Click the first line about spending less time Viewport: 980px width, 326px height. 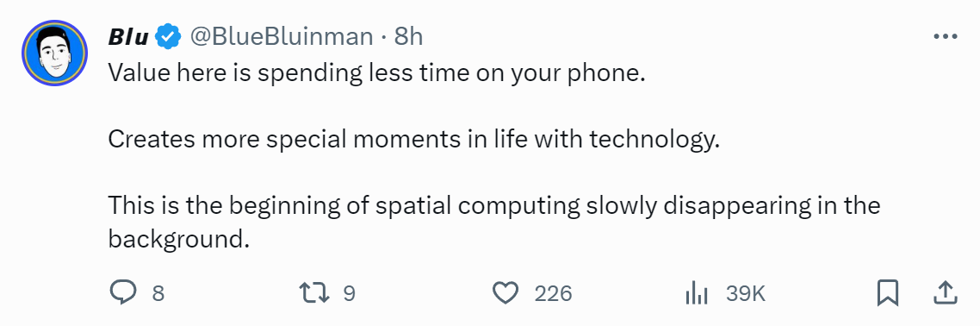pyautogui.click(x=375, y=74)
